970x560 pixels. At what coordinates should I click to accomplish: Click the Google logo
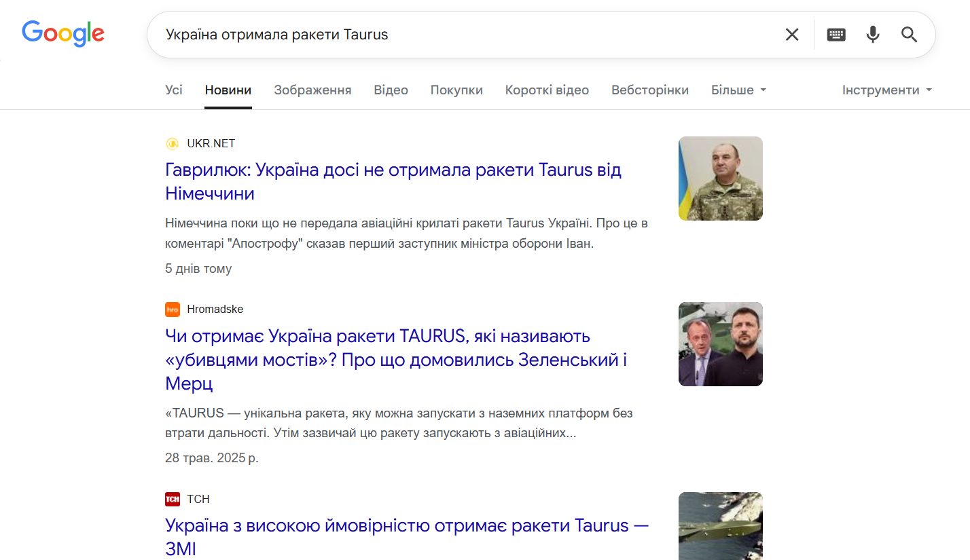[63, 33]
